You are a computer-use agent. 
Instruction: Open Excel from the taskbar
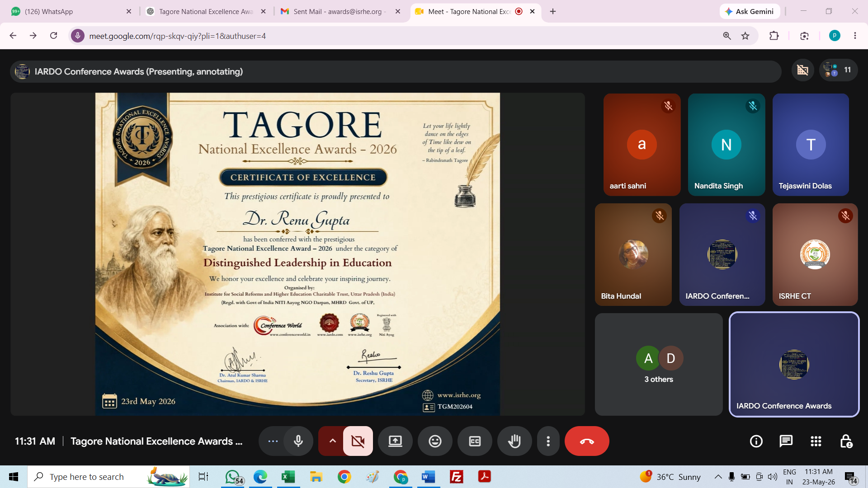coord(288,477)
